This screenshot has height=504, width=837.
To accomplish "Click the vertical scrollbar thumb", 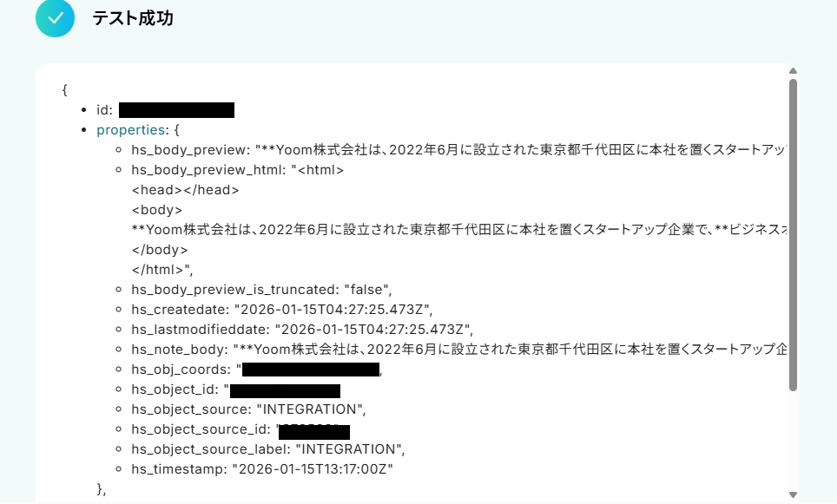I will (x=793, y=235).
